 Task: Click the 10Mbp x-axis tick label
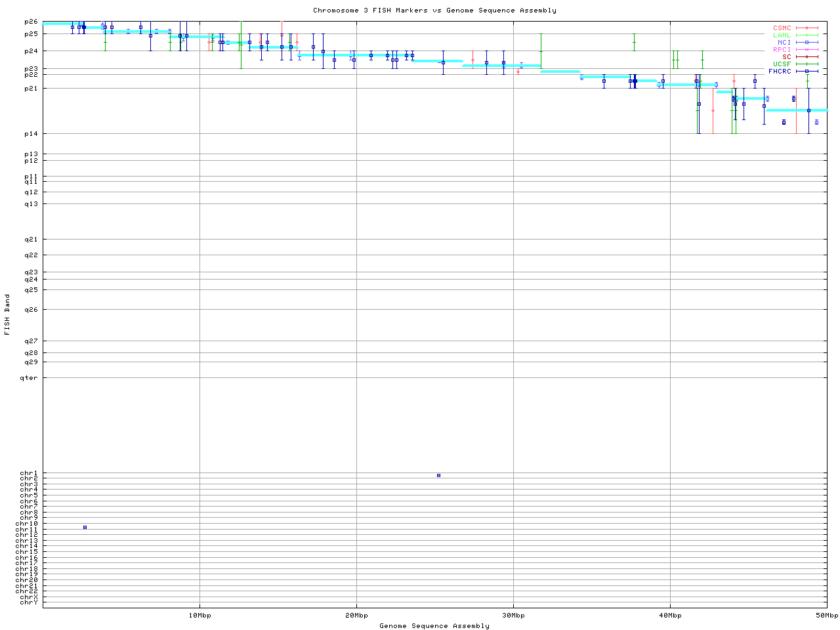199,616
